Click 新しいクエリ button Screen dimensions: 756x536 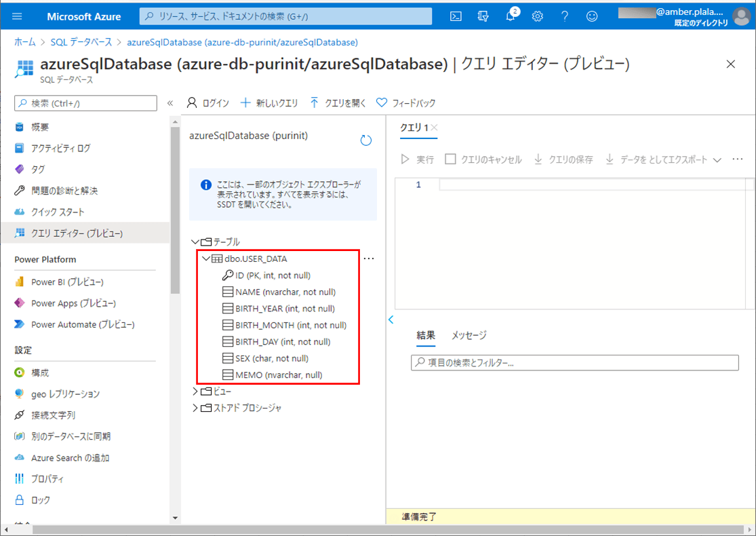click(x=269, y=102)
